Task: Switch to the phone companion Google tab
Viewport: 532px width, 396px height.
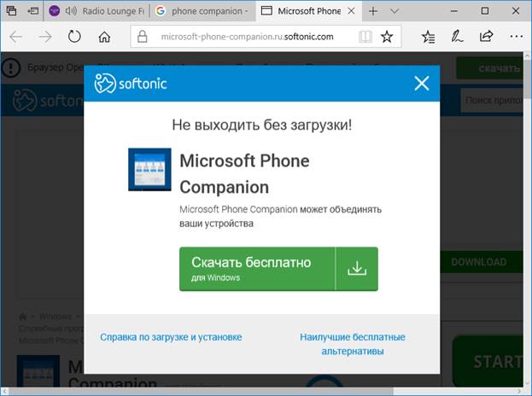Action: point(203,11)
